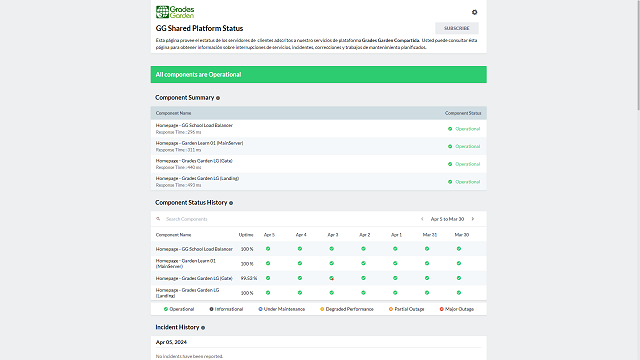This screenshot has height=360, width=640.
Task: Open Homepage - Grades Garden LG (Gate) in summary
Action: [194, 161]
